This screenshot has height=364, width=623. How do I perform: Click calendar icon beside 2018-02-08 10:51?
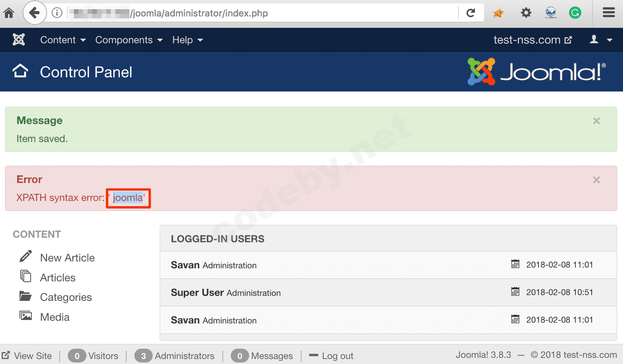point(515,292)
